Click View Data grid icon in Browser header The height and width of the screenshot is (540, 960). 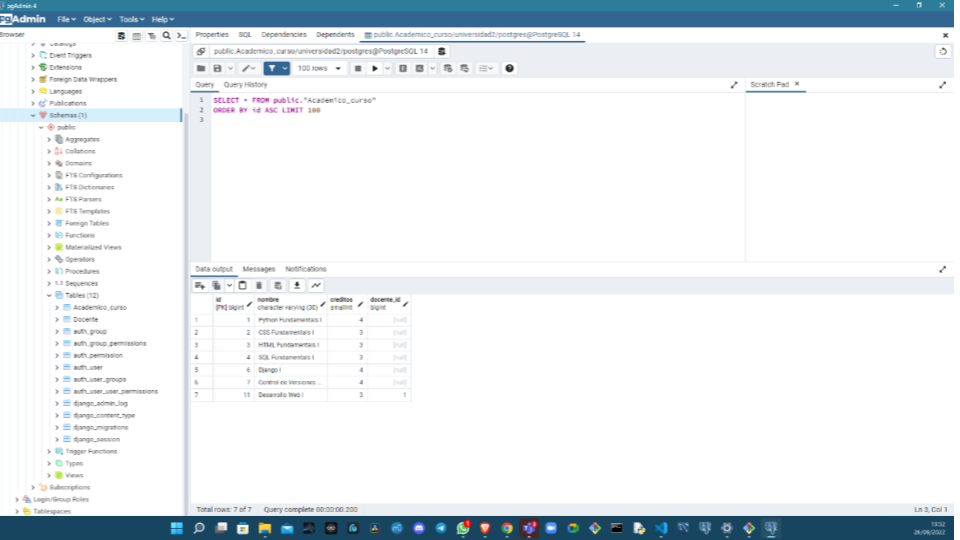[x=137, y=36]
